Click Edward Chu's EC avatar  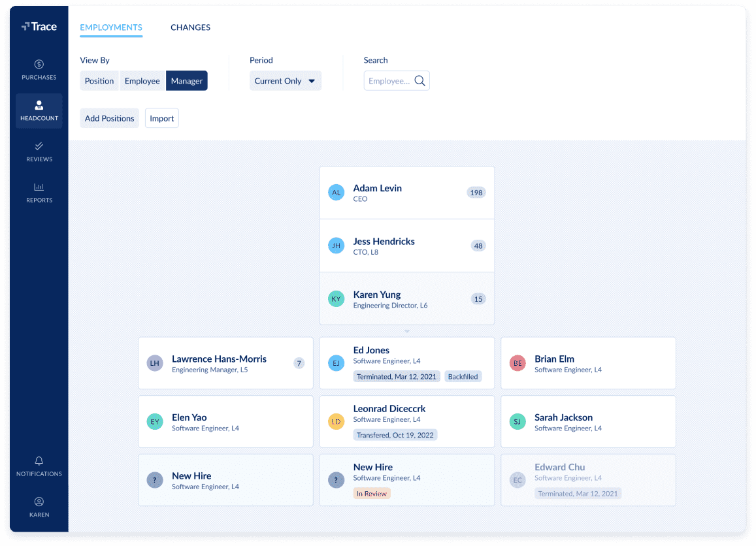pos(518,480)
